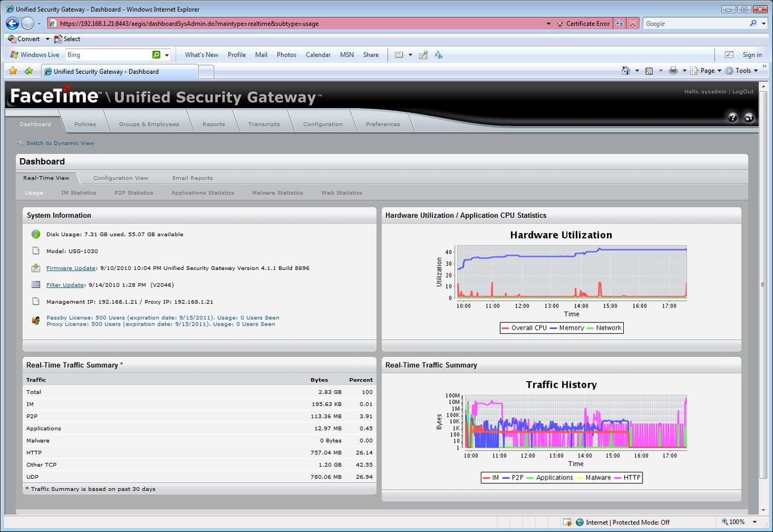Click the Firmware Update download icon
Viewport: 773px width, 532px height.
(x=36, y=268)
